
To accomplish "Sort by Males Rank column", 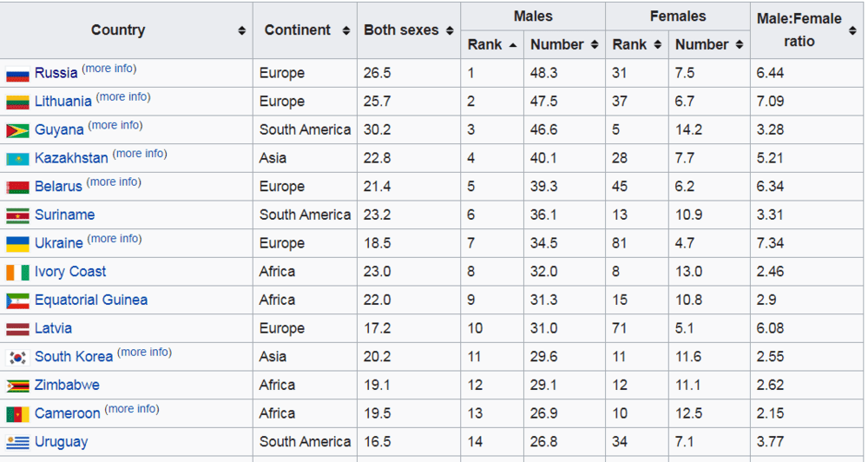I will point(512,44).
